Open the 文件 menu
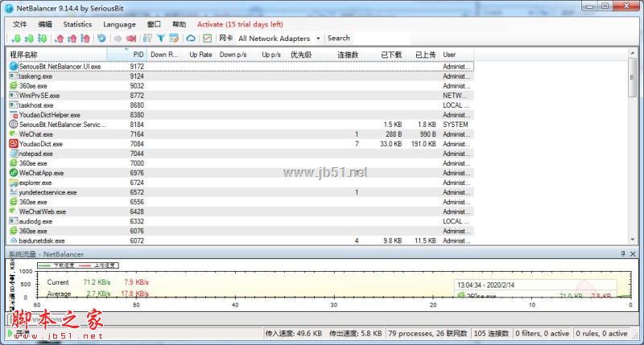644x345 pixels. [19, 24]
